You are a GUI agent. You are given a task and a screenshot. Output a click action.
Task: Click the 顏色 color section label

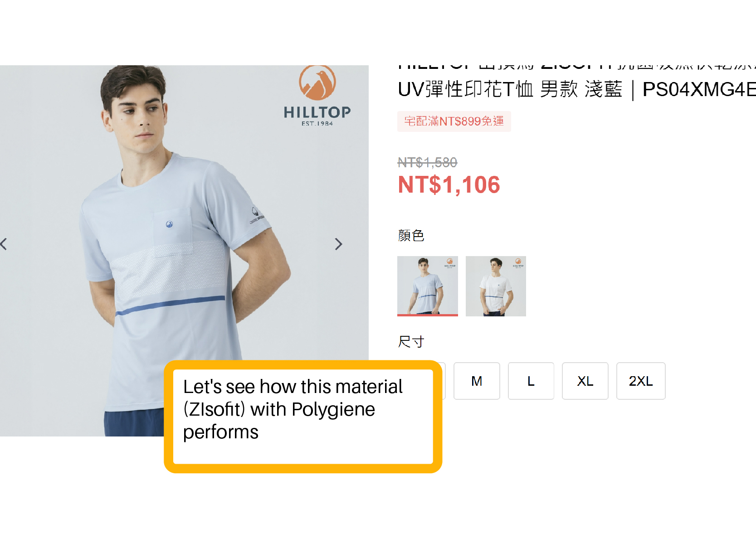411,236
